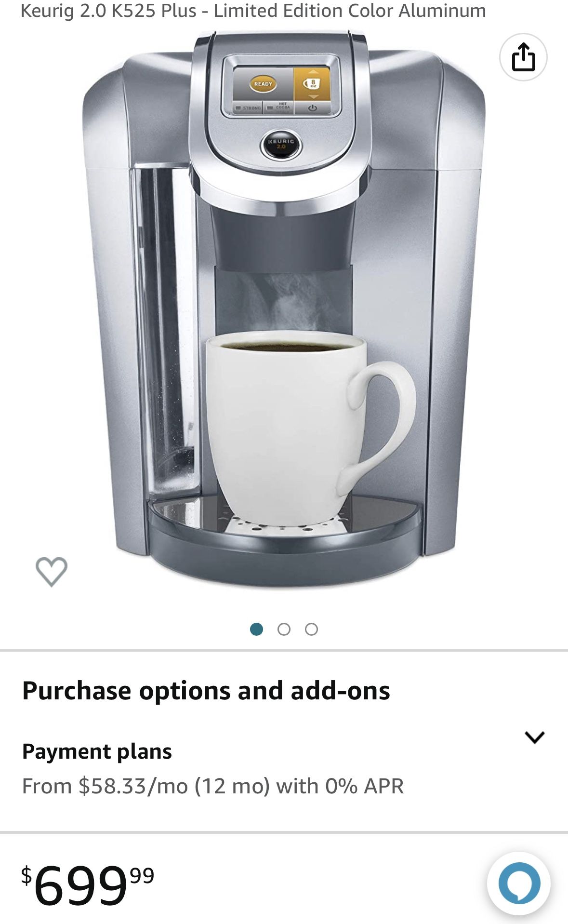Expand Payment plans with the chevron arrow
Screen dimensions: 568x924
click(x=535, y=737)
